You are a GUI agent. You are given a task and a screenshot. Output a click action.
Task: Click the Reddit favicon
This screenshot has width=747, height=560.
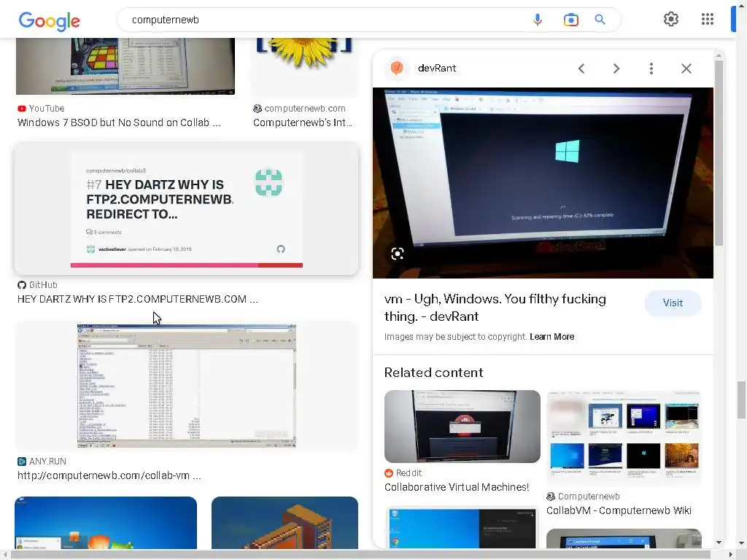[x=389, y=472]
